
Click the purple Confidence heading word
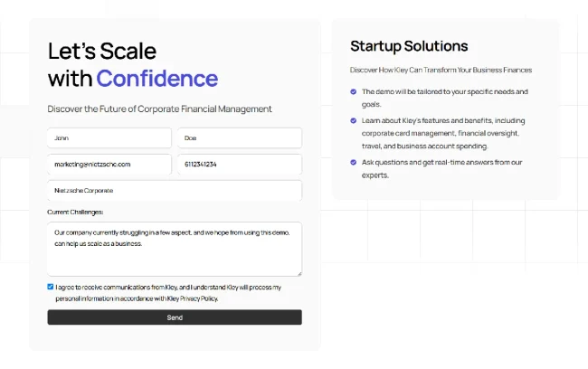(157, 78)
